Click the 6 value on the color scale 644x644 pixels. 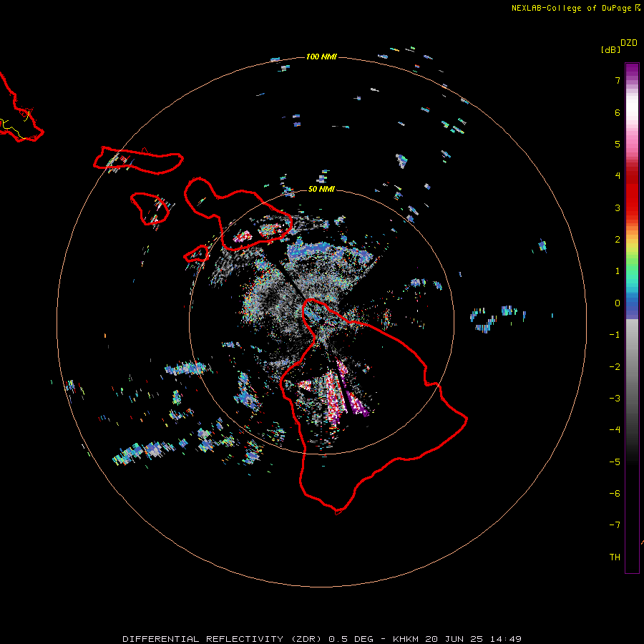tap(618, 112)
